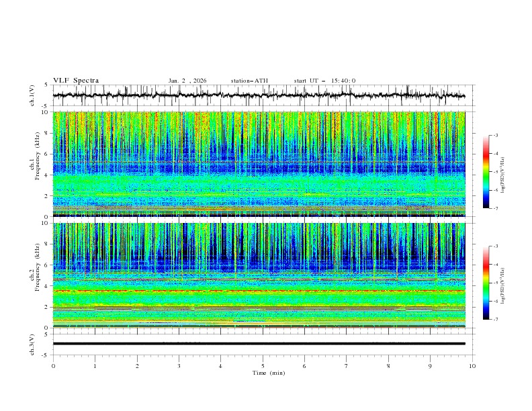
Task: Click the date text 'Jan. 2 , 2026'
Action: point(187,81)
